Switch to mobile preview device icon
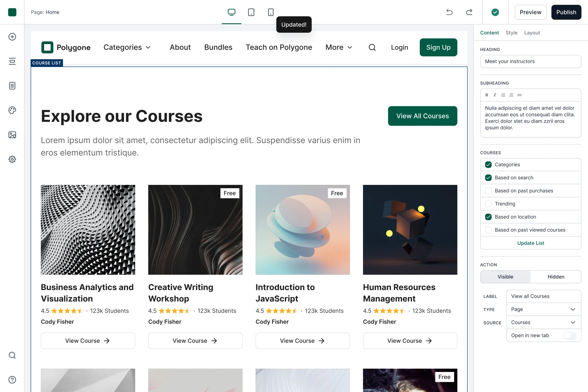Viewport: 588px width, 392px height. tap(271, 12)
